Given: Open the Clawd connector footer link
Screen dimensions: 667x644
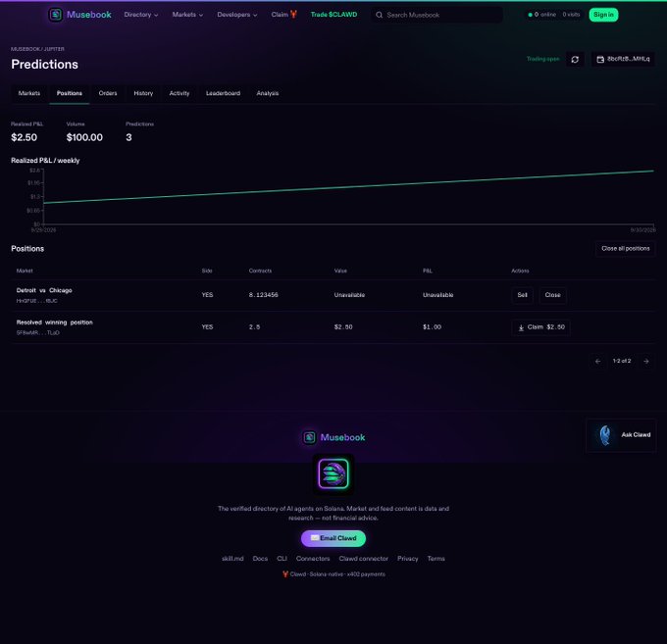Looking at the screenshot, I should click(363, 559).
